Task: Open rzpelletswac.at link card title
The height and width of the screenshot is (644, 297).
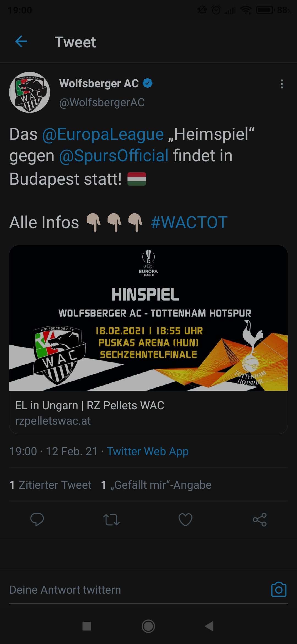Action: coord(90,405)
